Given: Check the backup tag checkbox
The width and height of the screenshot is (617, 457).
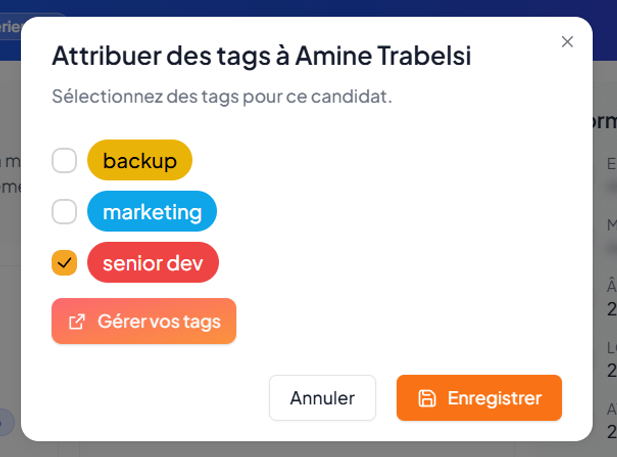Looking at the screenshot, I should 64,160.
